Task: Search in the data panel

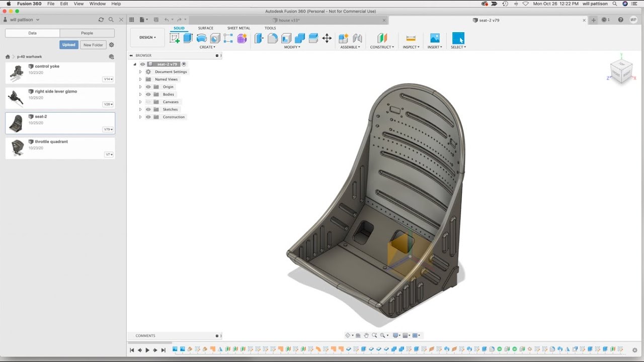Action: pos(111,20)
